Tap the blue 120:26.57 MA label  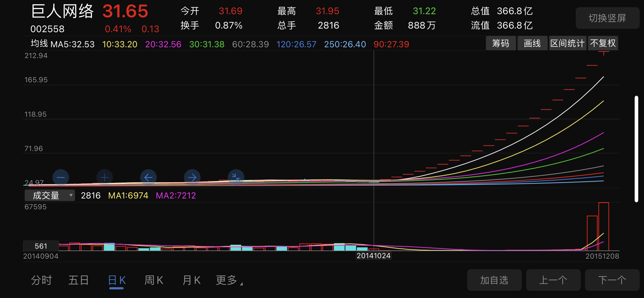(x=297, y=44)
